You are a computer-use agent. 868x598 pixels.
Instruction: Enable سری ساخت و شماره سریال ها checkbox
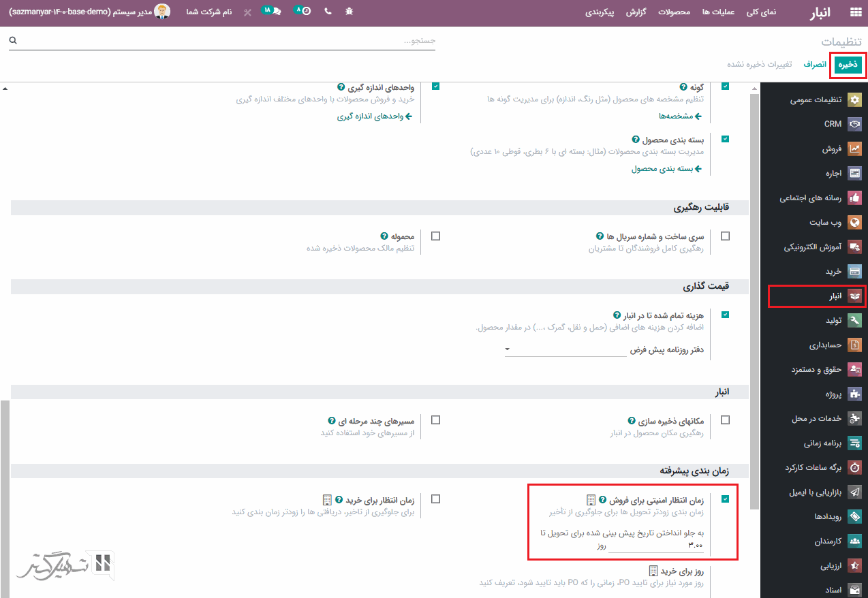pos(725,236)
